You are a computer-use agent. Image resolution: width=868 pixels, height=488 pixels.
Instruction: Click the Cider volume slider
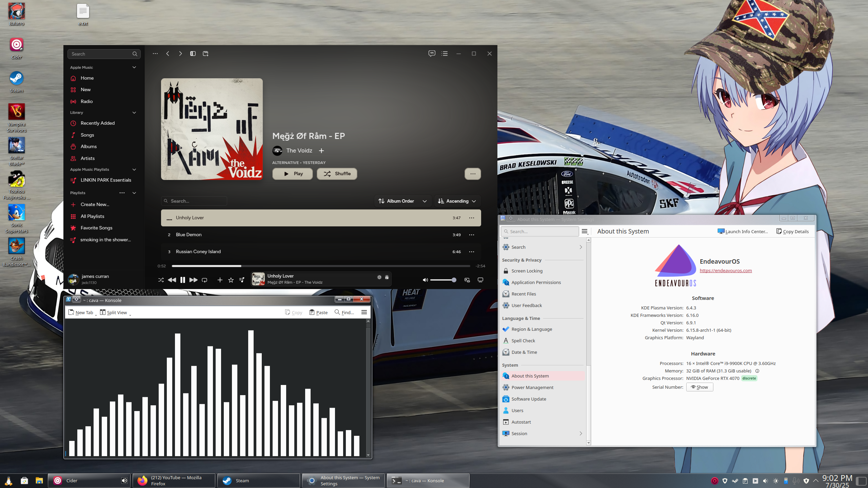click(443, 280)
